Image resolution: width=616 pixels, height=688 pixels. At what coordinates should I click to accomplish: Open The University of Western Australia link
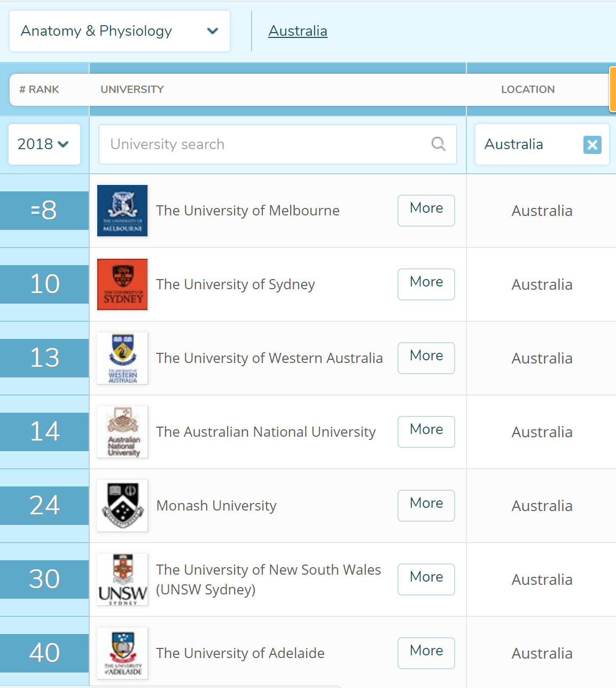coord(269,358)
